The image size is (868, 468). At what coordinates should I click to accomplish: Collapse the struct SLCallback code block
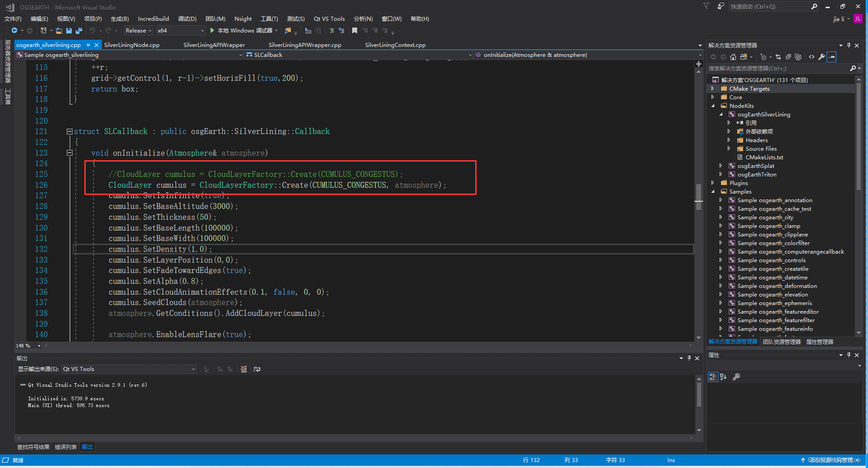[69, 132]
